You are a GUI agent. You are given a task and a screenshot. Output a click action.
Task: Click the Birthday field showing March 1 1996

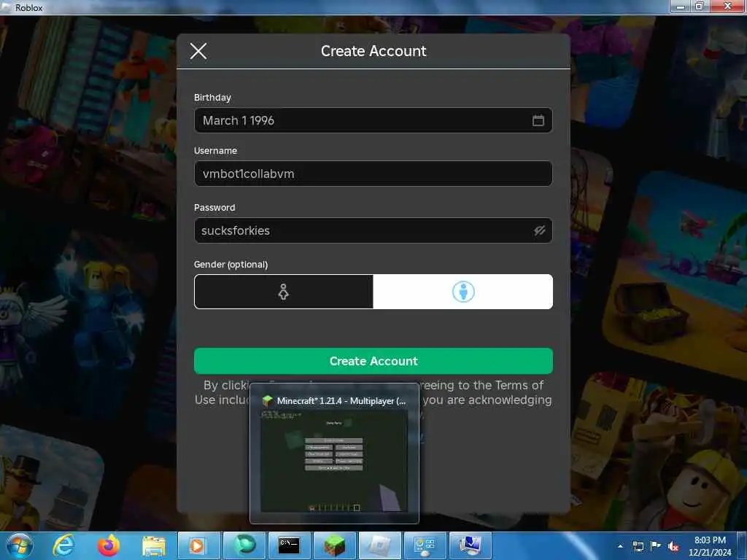(373, 120)
